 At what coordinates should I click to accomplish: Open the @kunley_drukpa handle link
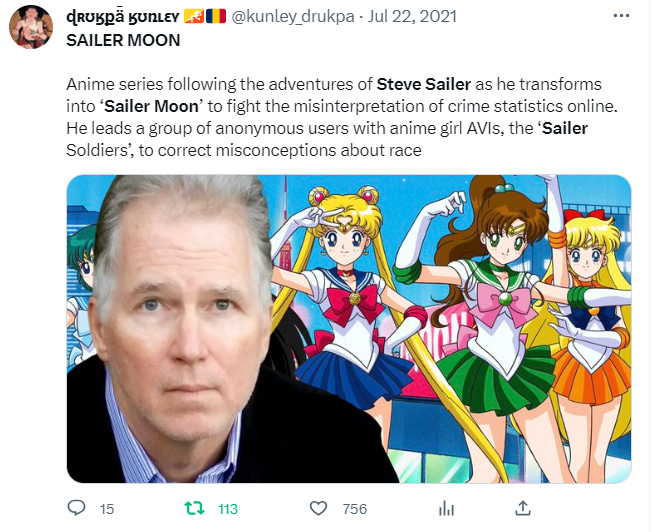[293, 17]
